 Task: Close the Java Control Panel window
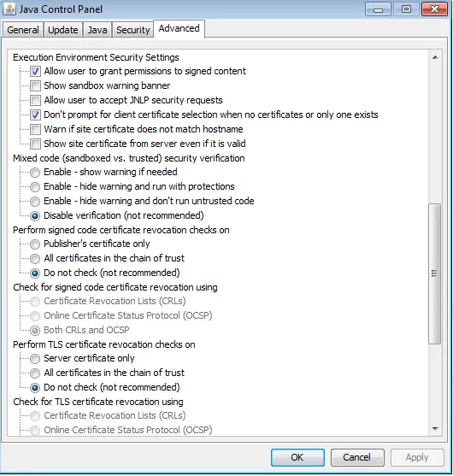[x=434, y=9]
